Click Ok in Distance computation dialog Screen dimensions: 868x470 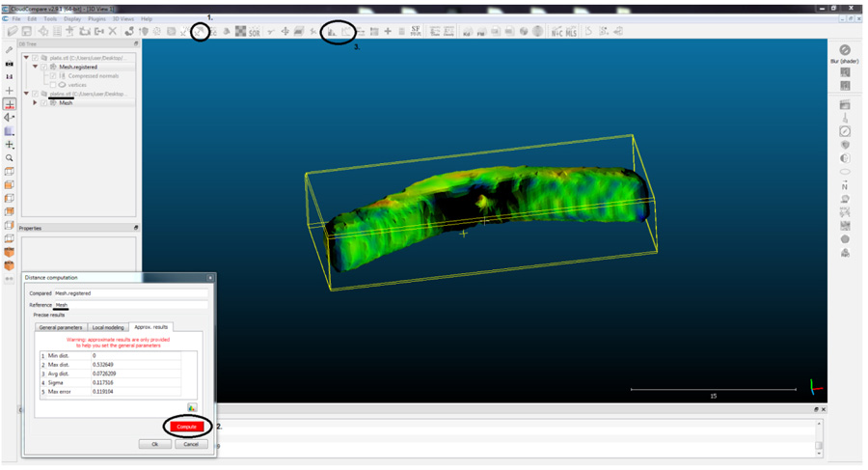click(x=155, y=444)
